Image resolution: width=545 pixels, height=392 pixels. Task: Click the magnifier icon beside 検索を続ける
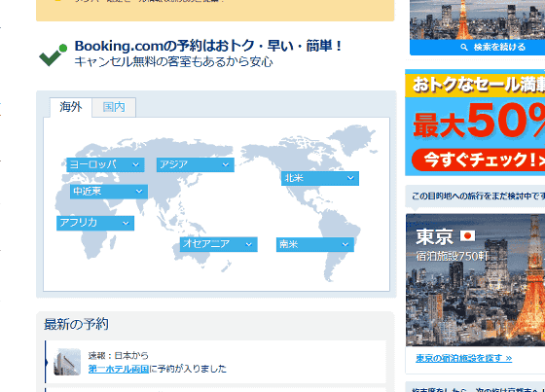(464, 47)
